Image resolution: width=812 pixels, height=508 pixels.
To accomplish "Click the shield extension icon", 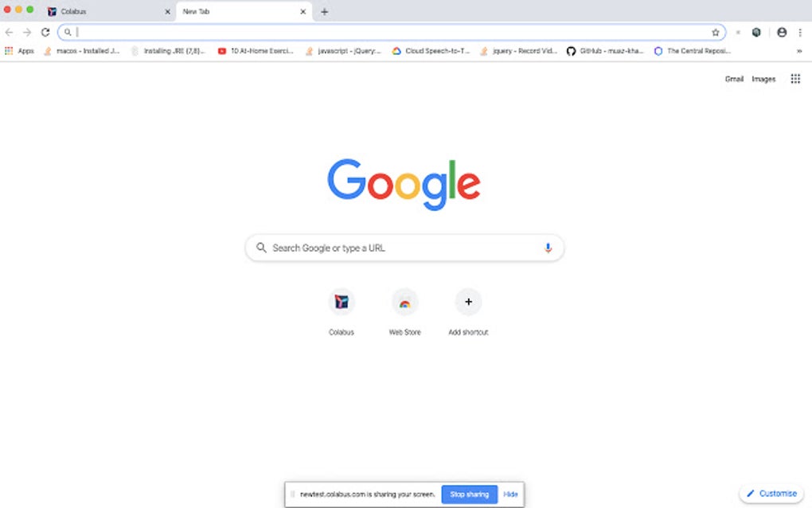I will 756,32.
